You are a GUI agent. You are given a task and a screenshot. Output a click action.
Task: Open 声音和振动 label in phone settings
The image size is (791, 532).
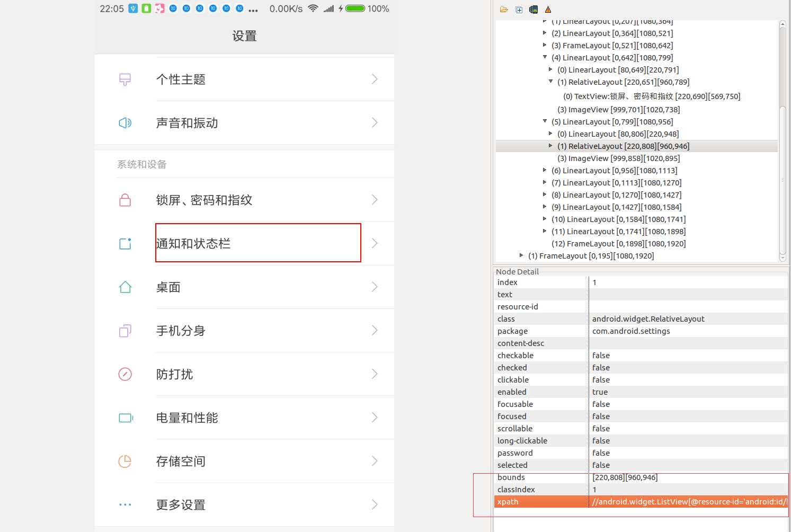pos(187,123)
